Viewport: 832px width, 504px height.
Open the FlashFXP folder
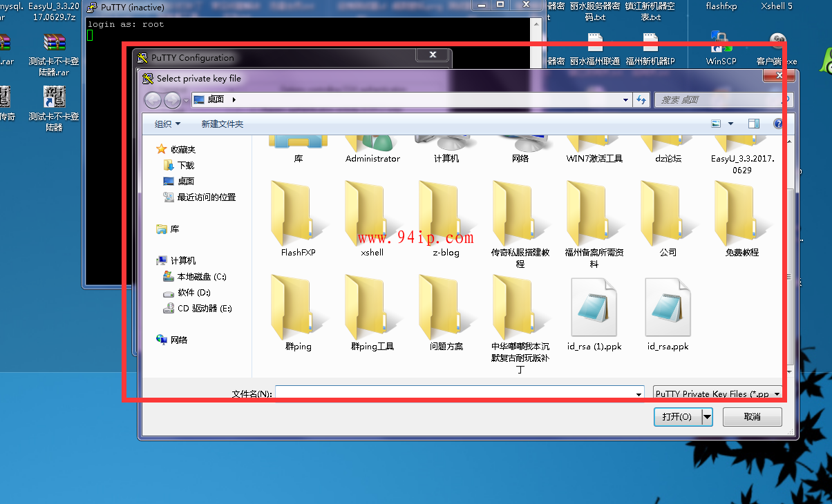(x=298, y=220)
